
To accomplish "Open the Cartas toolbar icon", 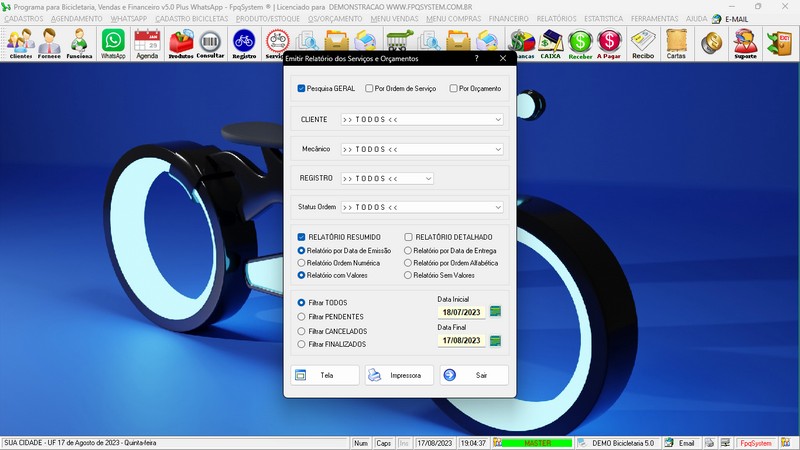I will click(x=676, y=43).
